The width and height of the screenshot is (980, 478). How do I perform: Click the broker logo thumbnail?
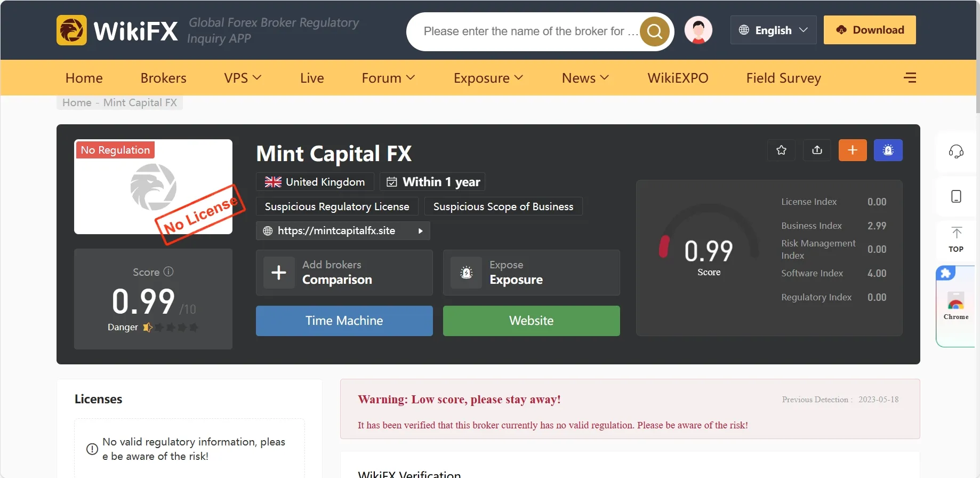click(154, 187)
